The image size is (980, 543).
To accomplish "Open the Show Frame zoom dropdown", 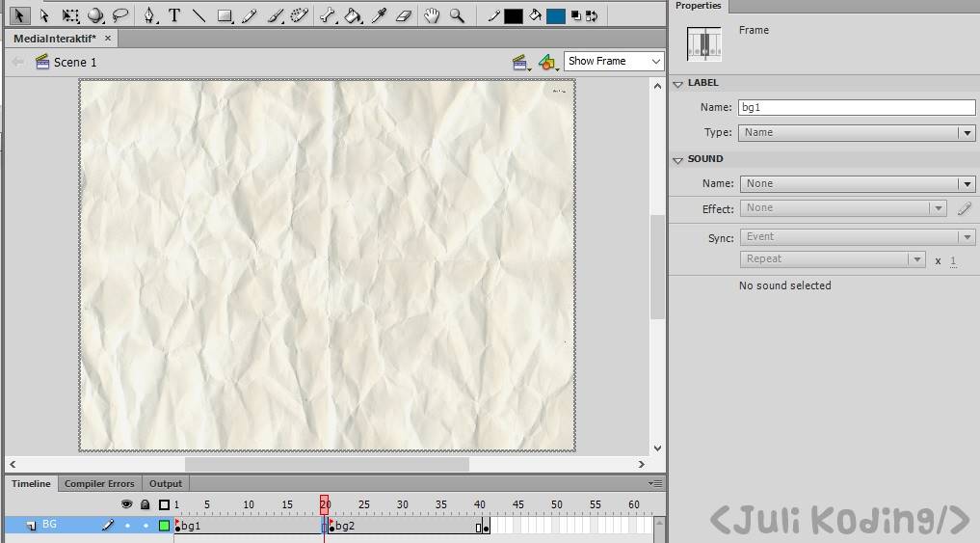I will tap(614, 61).
